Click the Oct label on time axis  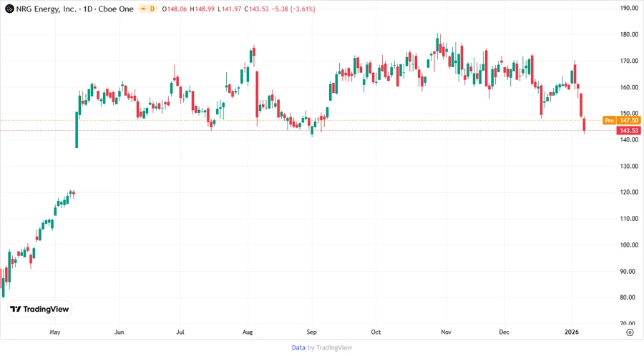click(376, 332)
